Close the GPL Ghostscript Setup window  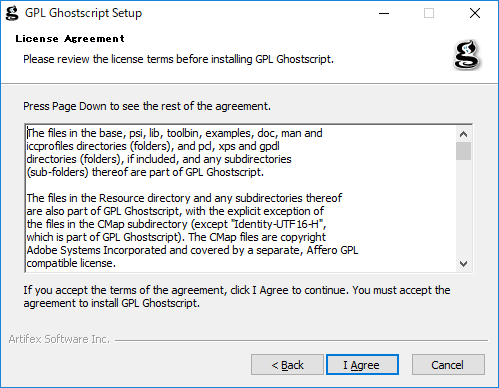[475, 13]
